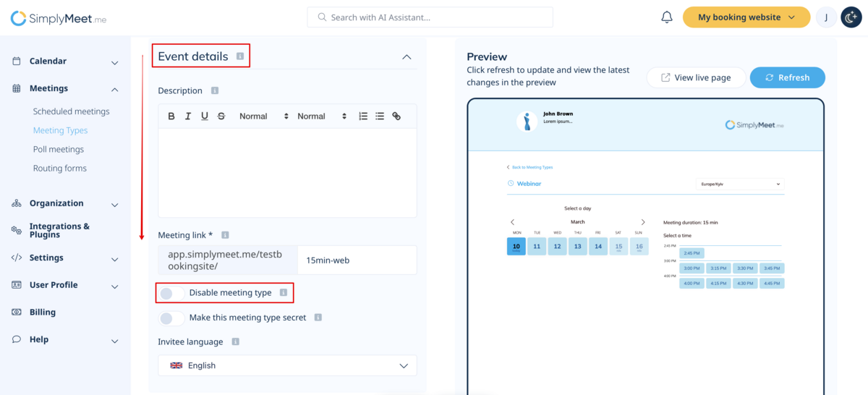The height and width of the screenshot is (395, 868).
Task: Click the underline formatting icon
Action: tap(205, 116)
